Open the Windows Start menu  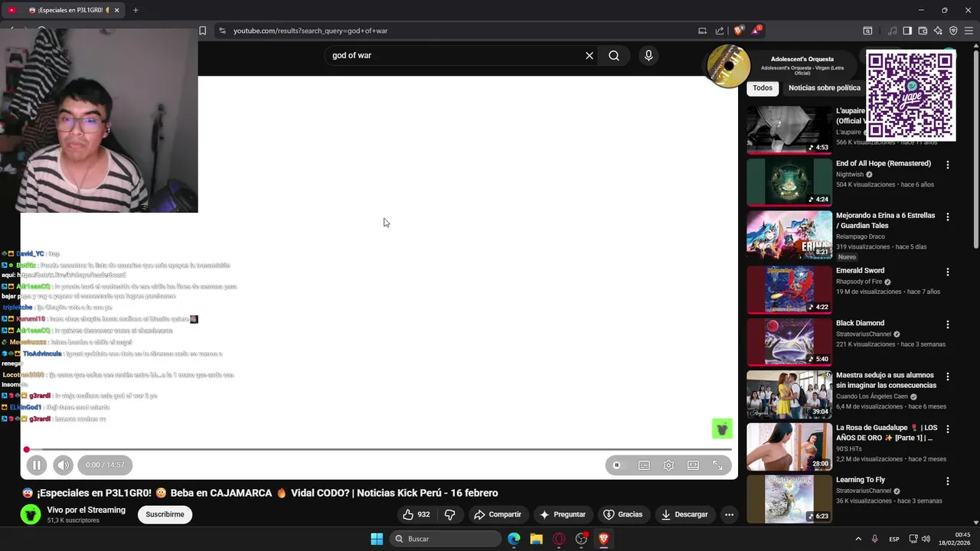pos(377,539)
